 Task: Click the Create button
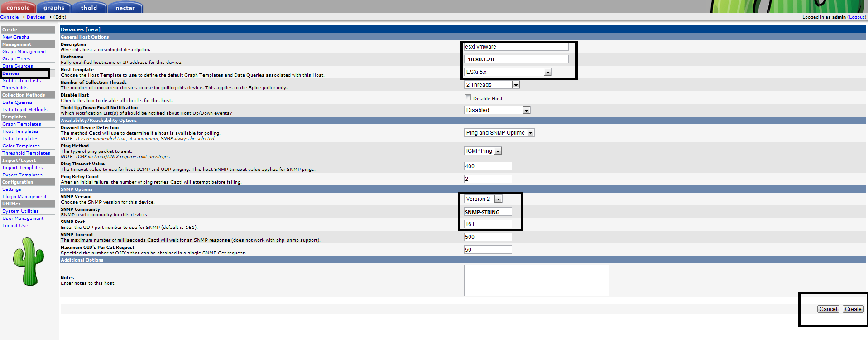point(853,309)
